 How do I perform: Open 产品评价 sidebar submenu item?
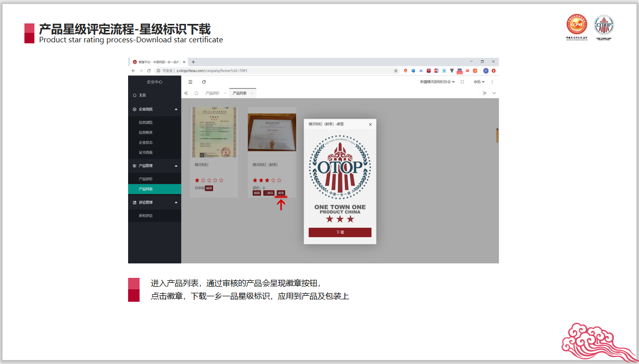click(x=155, y=179)
